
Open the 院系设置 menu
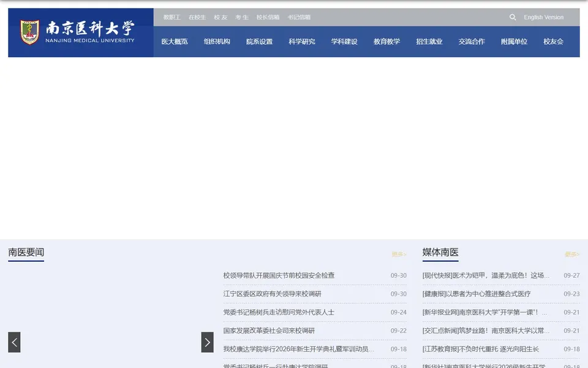click(x=259, y=42)
